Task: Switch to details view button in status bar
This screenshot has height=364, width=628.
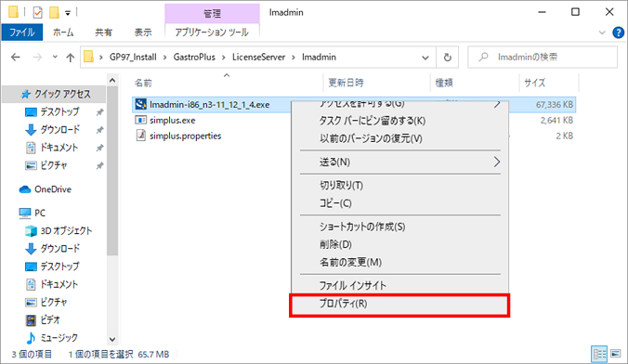Action: (599, 354)
